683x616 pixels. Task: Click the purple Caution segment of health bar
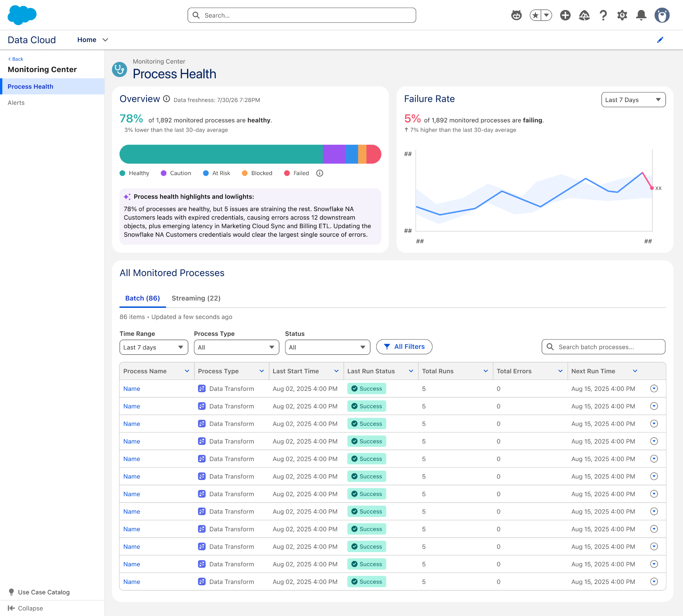pos(334,154)
